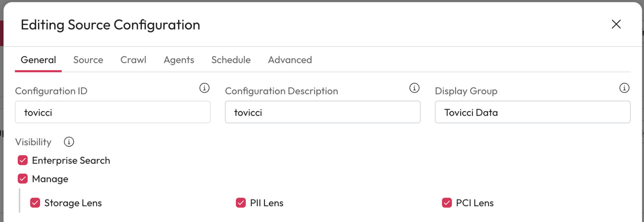Click the Editing Source Configuration title

tap(110, 25)
